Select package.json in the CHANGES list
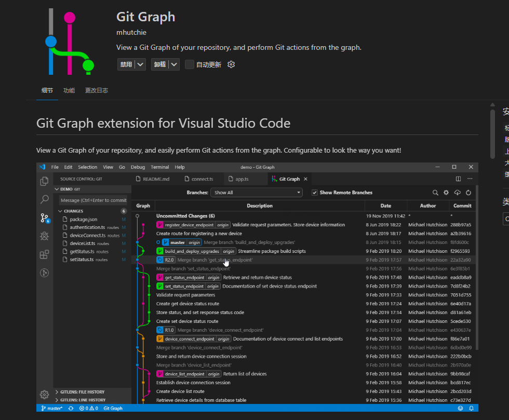Viewport: 509px width, 420px height. (x=92, y=219)
